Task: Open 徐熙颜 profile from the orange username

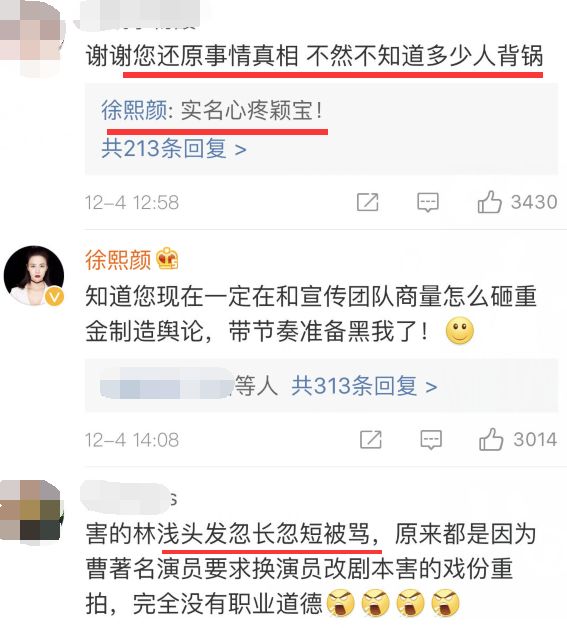Action: 118,260
